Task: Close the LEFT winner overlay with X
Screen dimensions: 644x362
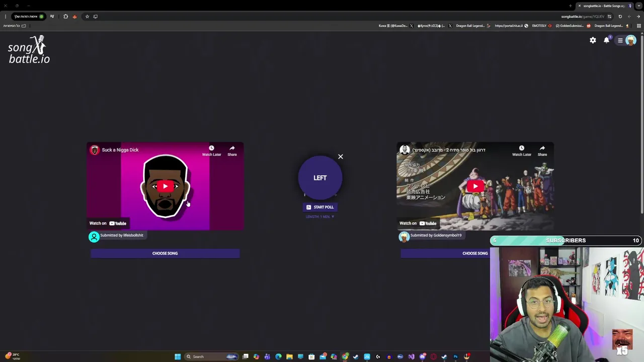Action: point(341,157)
